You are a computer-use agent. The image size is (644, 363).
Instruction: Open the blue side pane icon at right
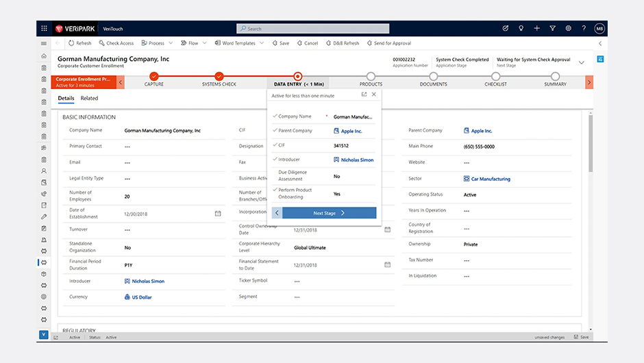click(600, 59)
